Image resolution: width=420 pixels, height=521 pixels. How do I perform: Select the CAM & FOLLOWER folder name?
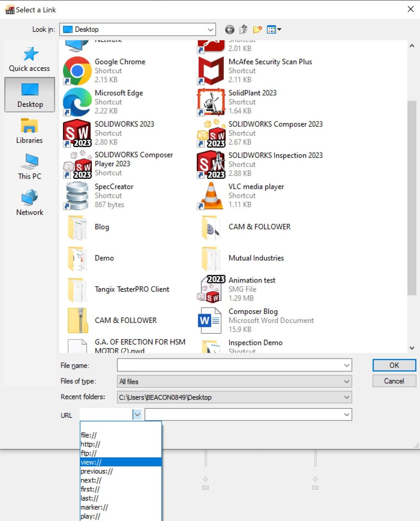[259, 227]
